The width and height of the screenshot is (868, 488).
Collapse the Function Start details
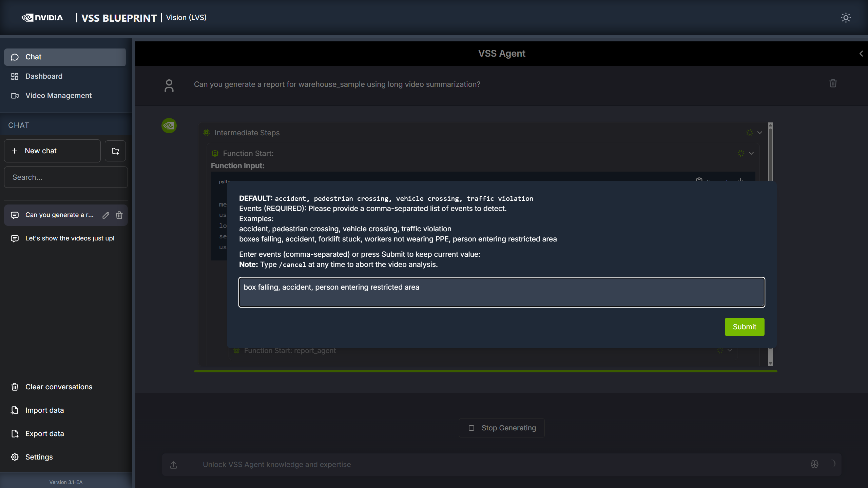pyautogui.click(x=752, y=153)
